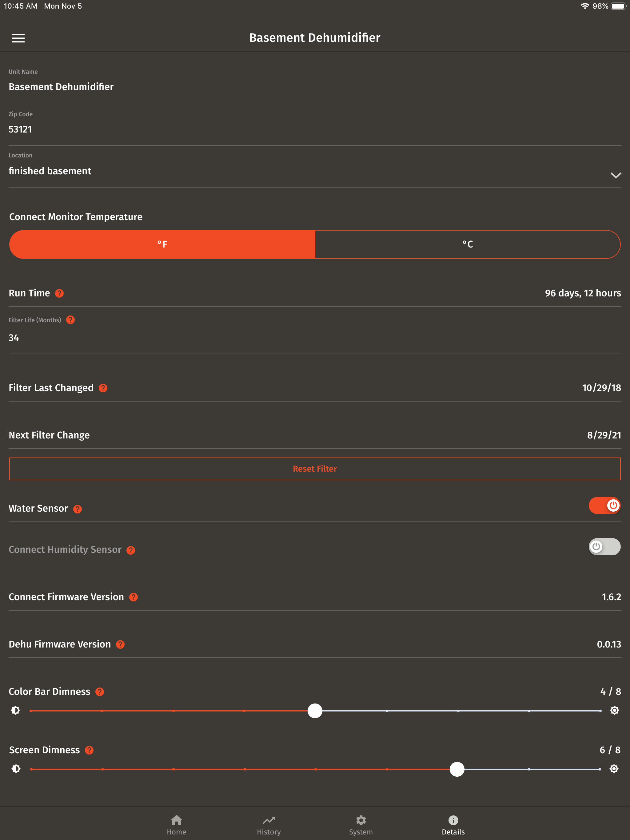Tap the Reset Filter button
630x840 pixels.
(315, 469)
